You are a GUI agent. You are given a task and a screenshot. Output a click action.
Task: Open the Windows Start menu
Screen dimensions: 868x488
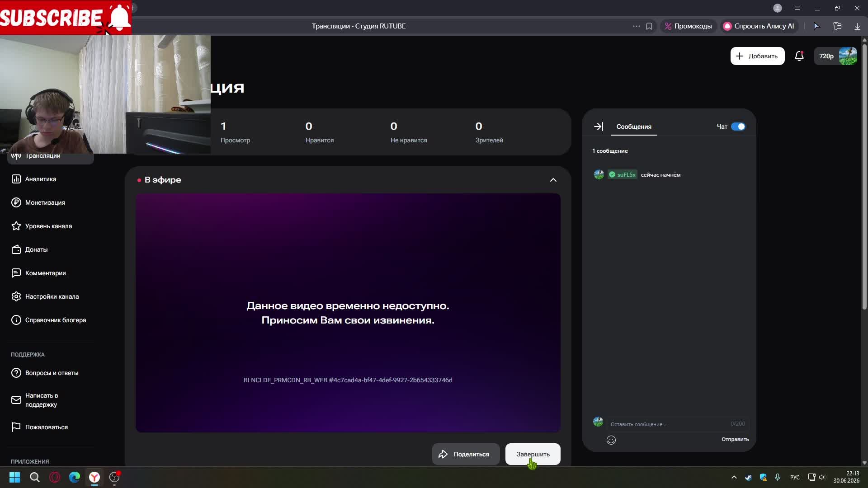tap(14, 477)
